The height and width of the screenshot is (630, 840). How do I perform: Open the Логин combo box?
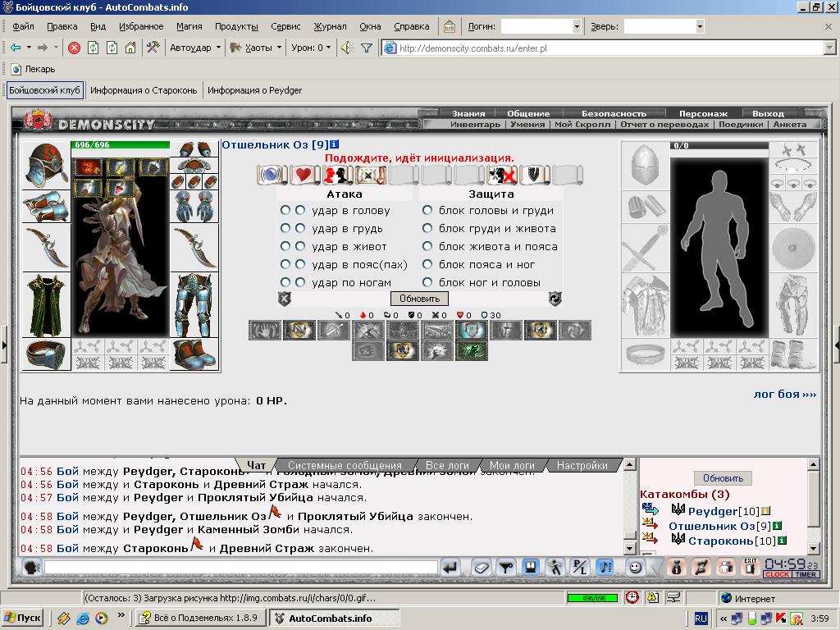click(x=541, y=26)
